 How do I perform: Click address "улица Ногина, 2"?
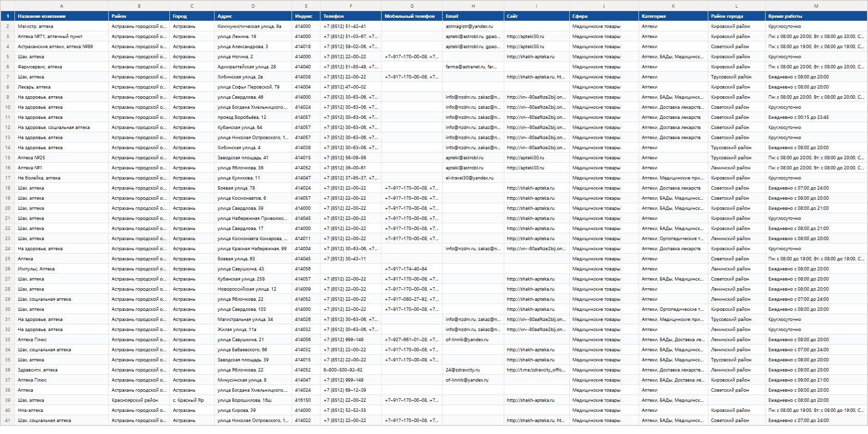[x=253, y=57]
